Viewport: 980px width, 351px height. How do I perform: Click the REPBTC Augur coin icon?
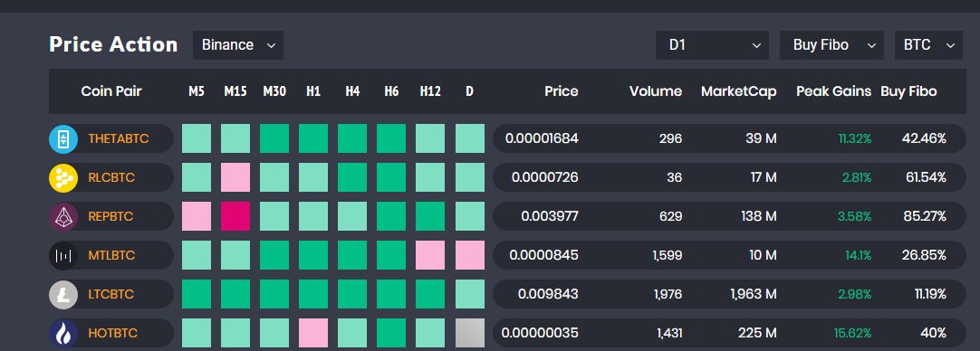[63, 217]
